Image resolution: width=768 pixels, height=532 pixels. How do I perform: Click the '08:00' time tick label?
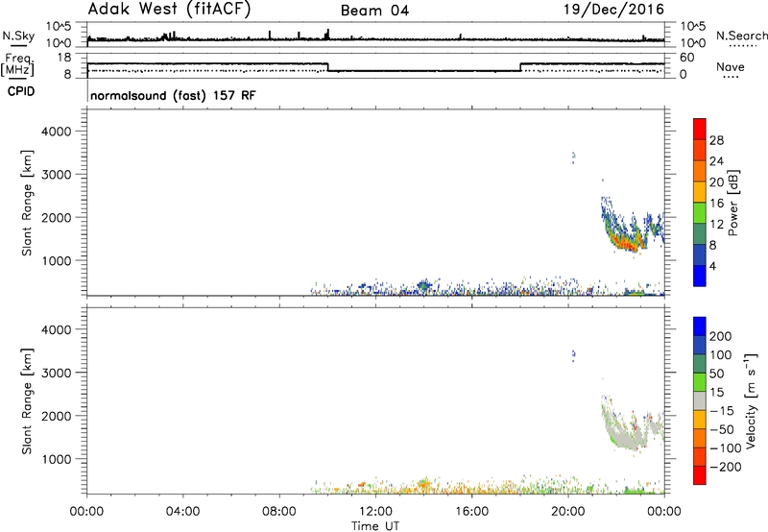tap(279, 512)
